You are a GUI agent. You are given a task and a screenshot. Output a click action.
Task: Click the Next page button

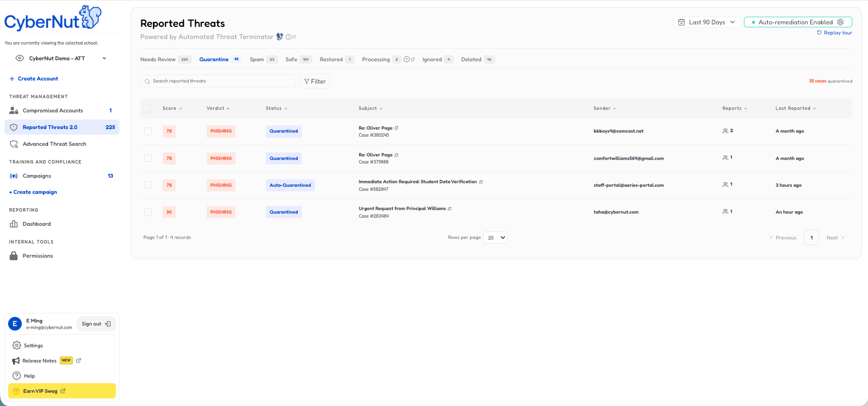(x=835, y=237)
